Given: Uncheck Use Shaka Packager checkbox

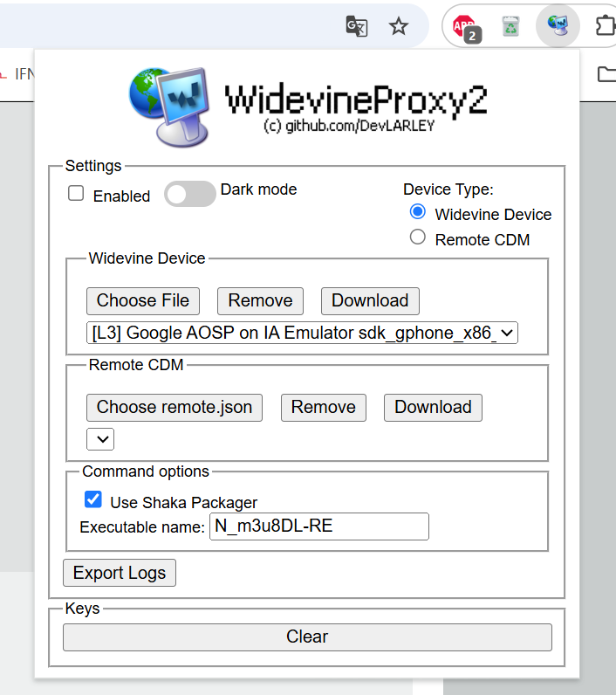Looking at the screenshot, I should (x=93, y=499).
